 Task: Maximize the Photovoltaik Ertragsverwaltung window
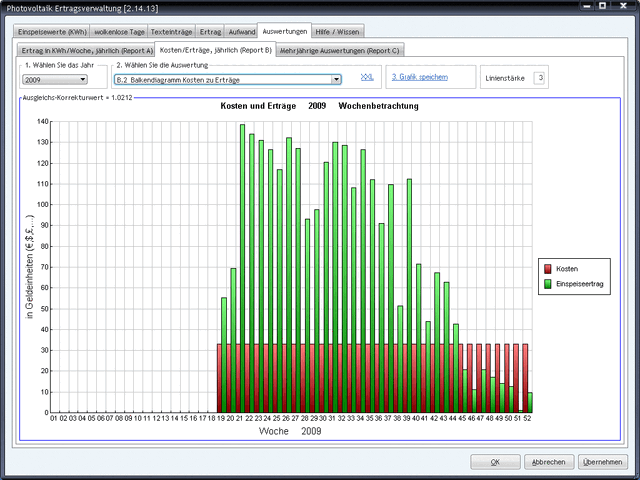pyautogui.click(x=602, y=6)
